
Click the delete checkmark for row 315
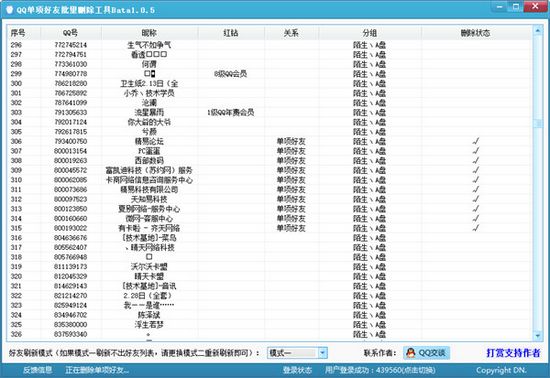point(475,228)
